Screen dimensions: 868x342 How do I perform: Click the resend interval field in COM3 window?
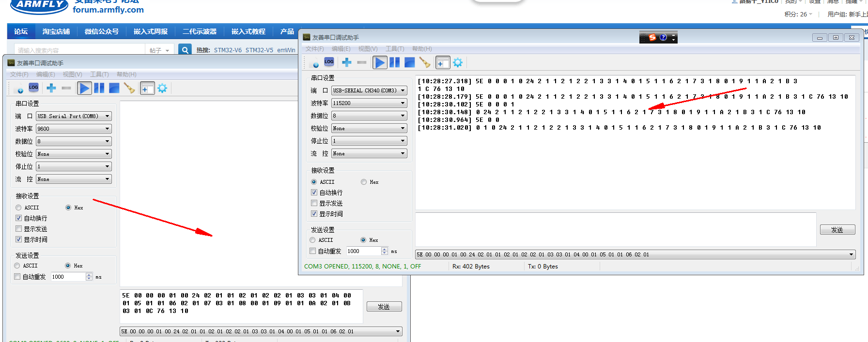pos(363,251)
